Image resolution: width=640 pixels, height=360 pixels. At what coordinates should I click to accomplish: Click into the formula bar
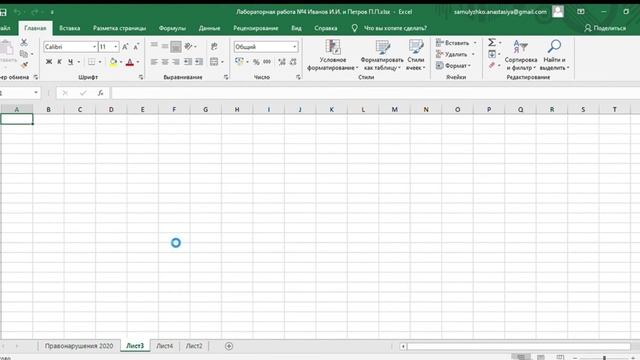pos(375,93)
